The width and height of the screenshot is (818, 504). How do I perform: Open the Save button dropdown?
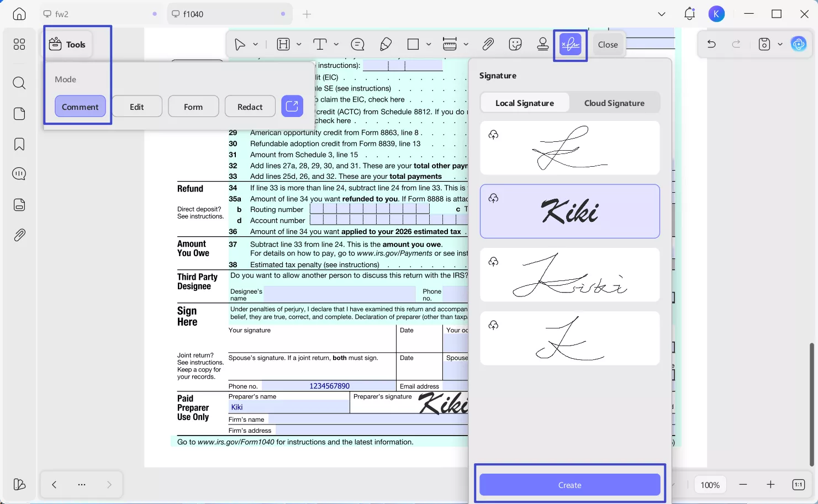779,44
